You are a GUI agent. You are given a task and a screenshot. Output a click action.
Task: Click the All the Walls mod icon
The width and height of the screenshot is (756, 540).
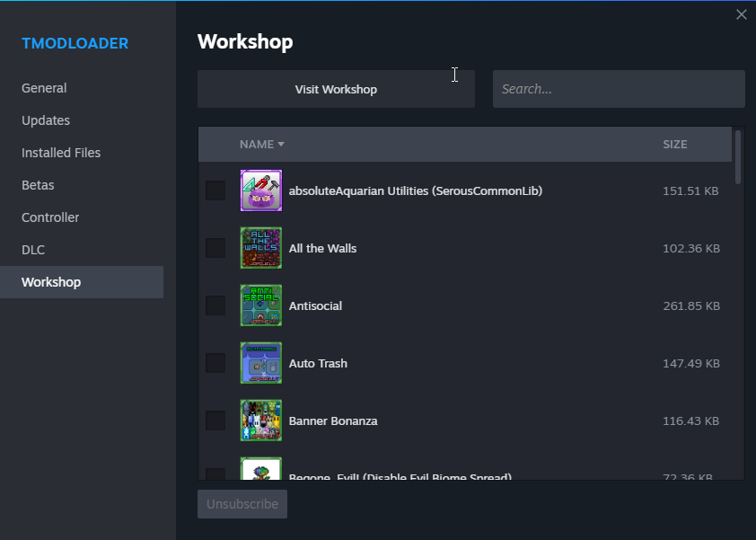click(x=261, y=248)
